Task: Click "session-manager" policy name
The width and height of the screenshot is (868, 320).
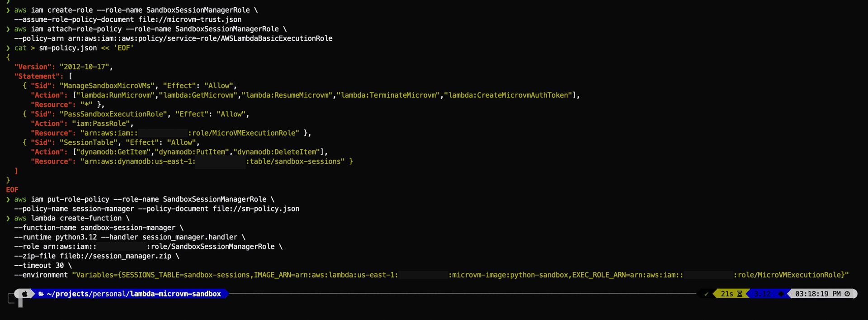Action: (x=103, y=209)
